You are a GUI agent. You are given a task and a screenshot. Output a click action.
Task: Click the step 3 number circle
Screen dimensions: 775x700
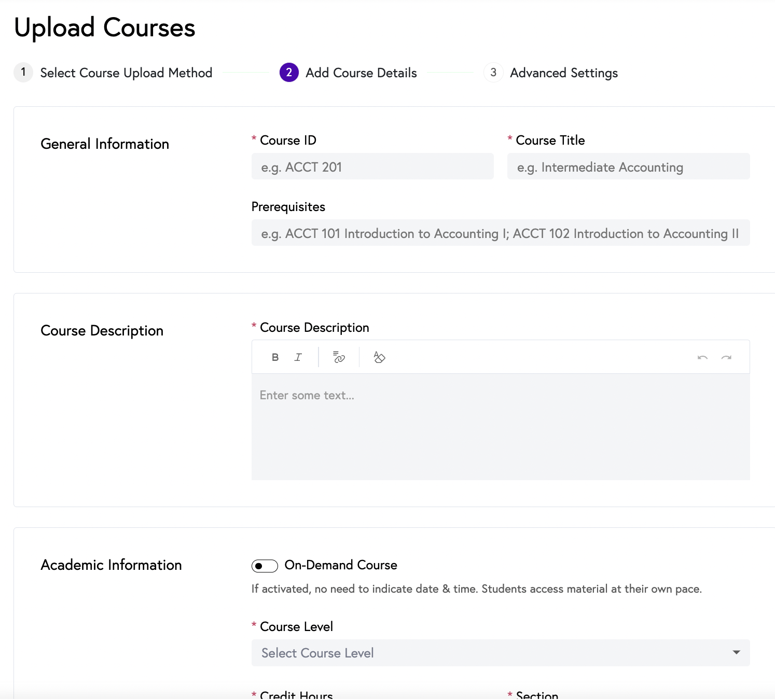point(493,72)
